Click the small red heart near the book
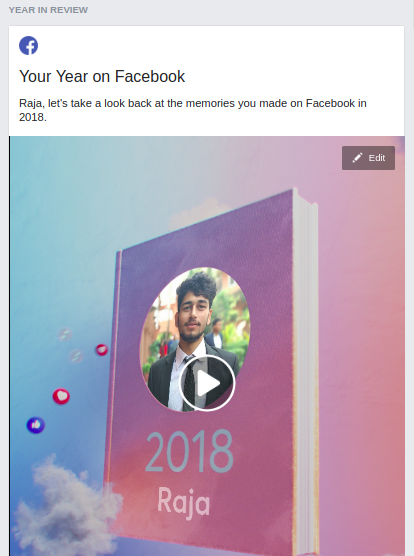 coord(102,350)
